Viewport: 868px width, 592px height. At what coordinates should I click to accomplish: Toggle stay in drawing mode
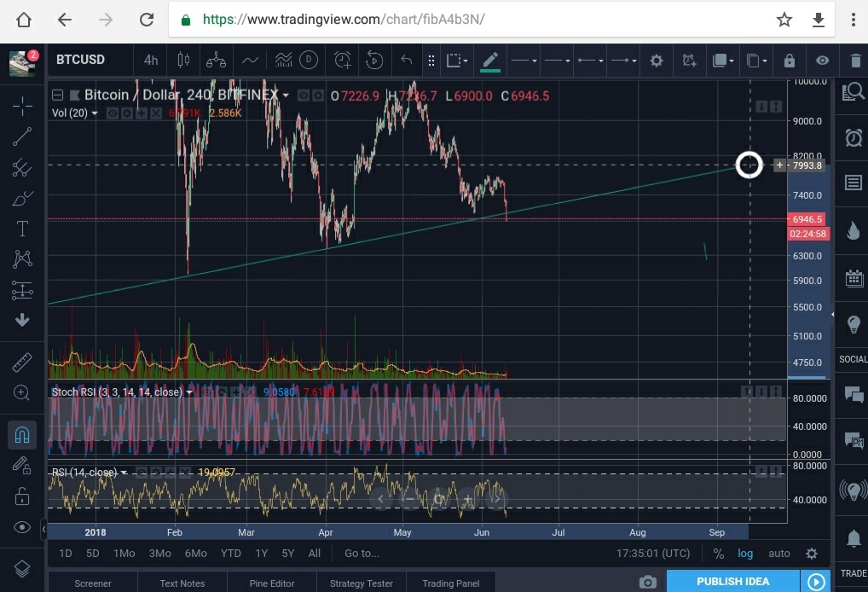(x=22, y=465)
